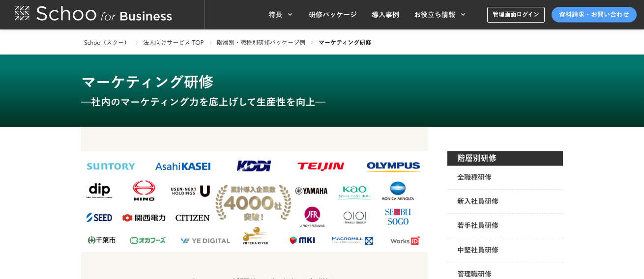
Task: Expand the 特長 dropdown chevron
Action: click(290, 15)
